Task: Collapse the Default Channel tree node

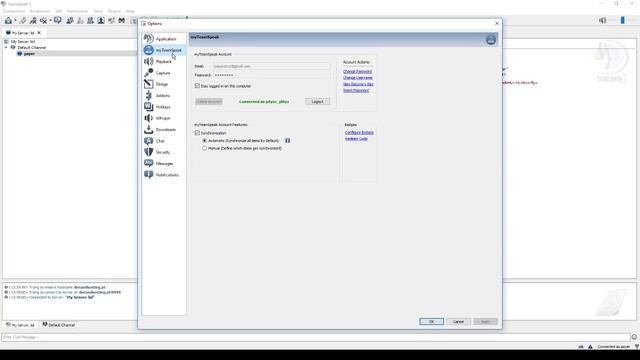Action: click(x=6, y=47)
